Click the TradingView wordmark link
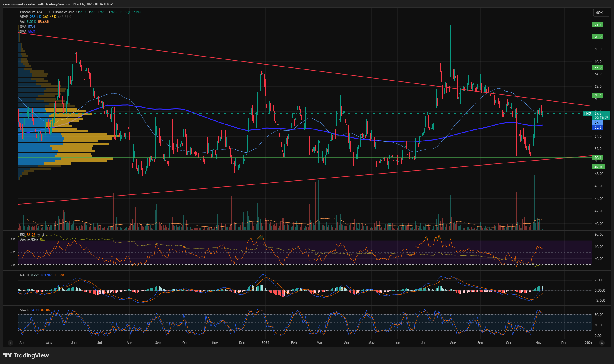This screenshot has height=364, width=614. 31,355
